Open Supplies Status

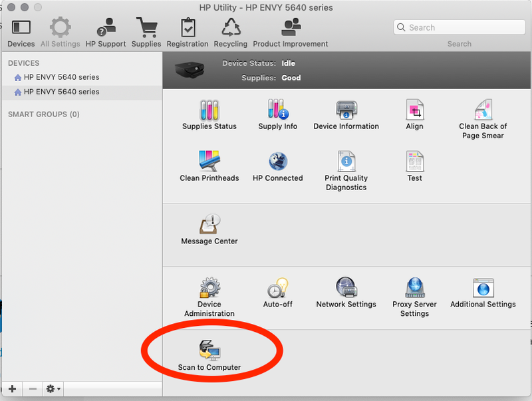209,115
